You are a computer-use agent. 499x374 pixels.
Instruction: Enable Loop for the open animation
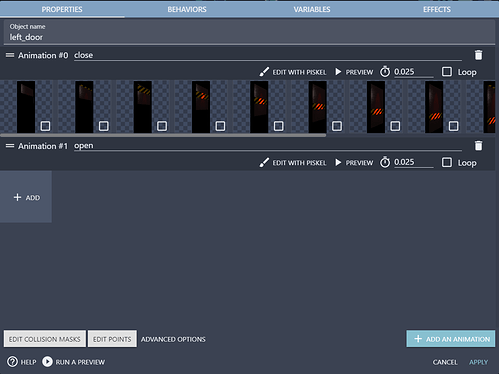(447, 162)
